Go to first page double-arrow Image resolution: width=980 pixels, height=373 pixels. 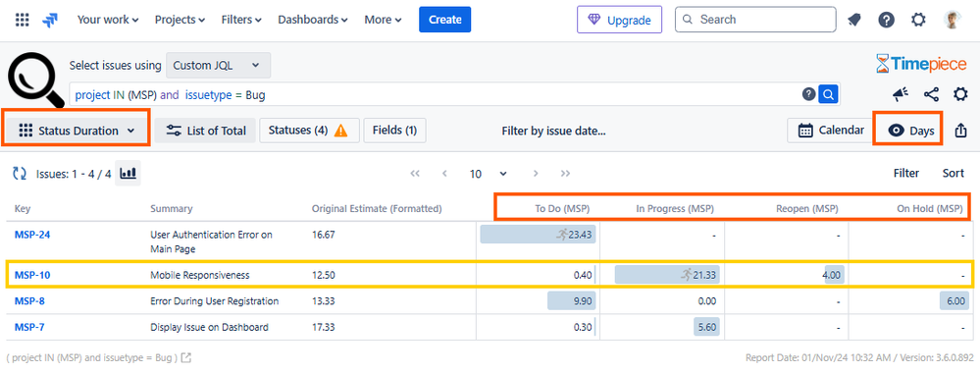click(414, 174)
